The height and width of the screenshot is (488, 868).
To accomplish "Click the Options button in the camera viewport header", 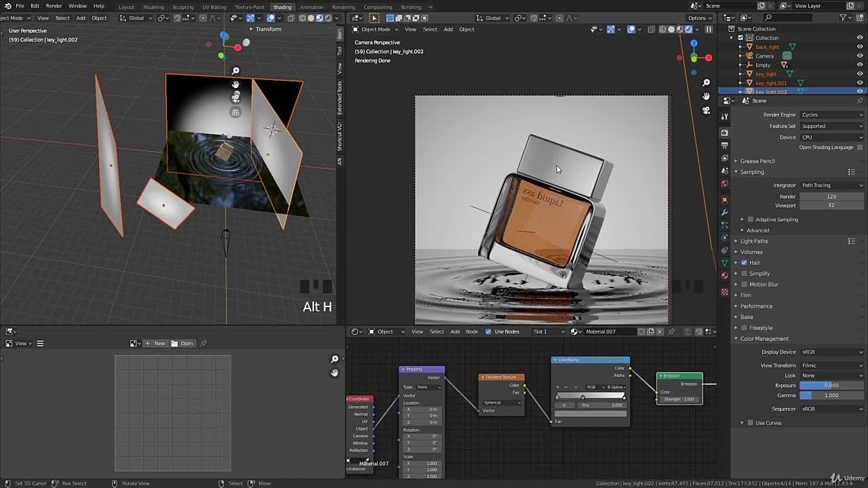I will tap(699, 18).
